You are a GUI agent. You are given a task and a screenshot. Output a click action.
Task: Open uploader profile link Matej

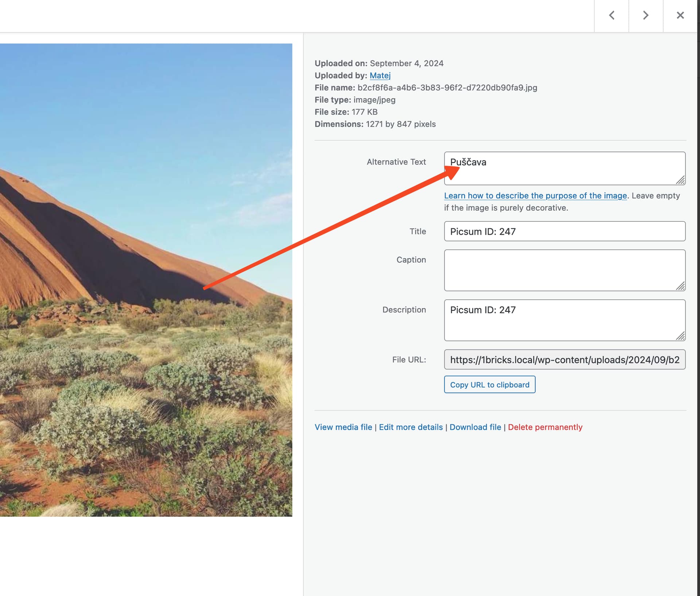pyautogui.click(x=380, y=75)
